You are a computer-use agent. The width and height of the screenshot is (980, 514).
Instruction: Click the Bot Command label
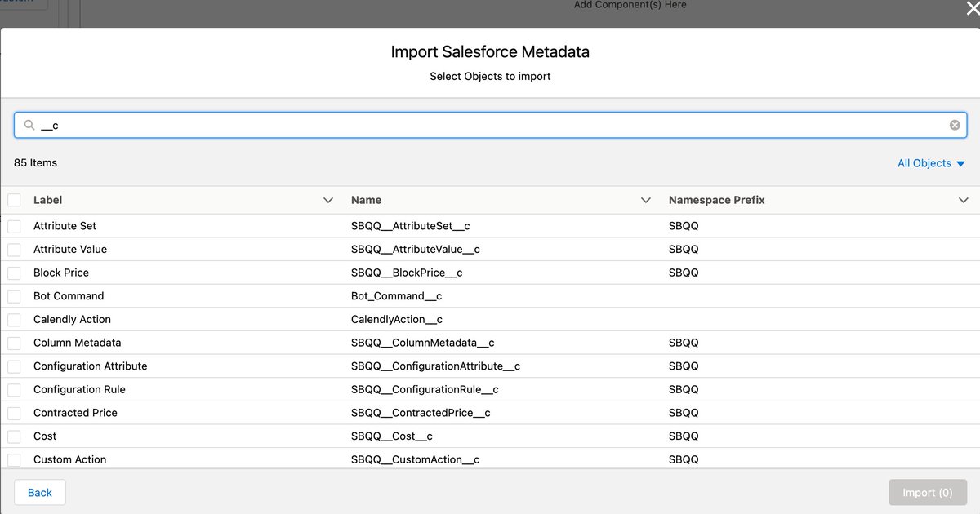[x=69, y=296]
